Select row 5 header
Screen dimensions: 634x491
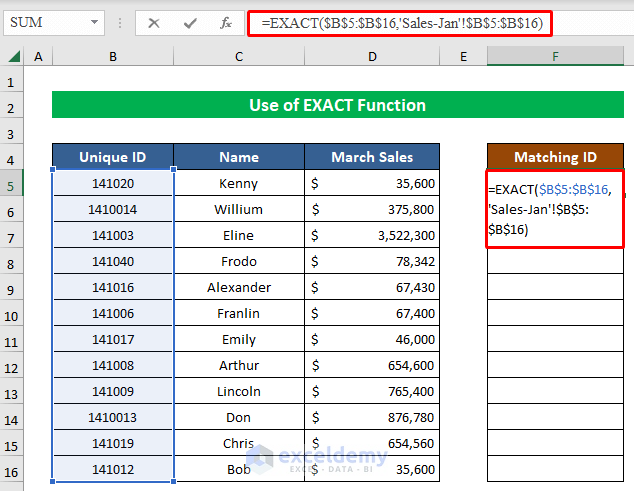point(13,184)
